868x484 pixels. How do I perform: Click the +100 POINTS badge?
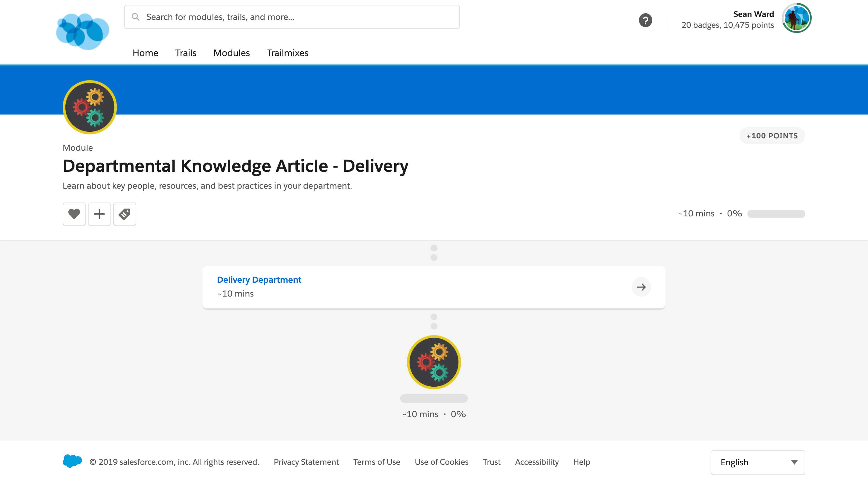[772, 136]
